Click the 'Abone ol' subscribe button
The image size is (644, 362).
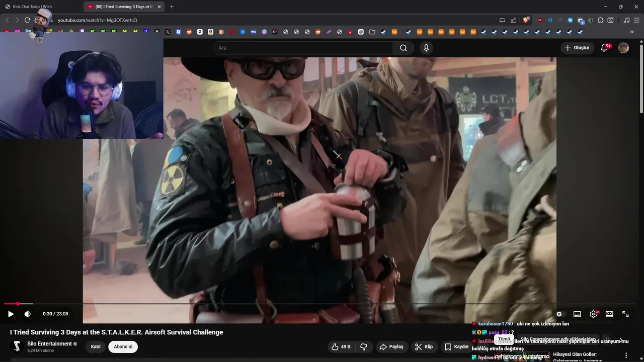pyautogui.click(x=123, y=346)
